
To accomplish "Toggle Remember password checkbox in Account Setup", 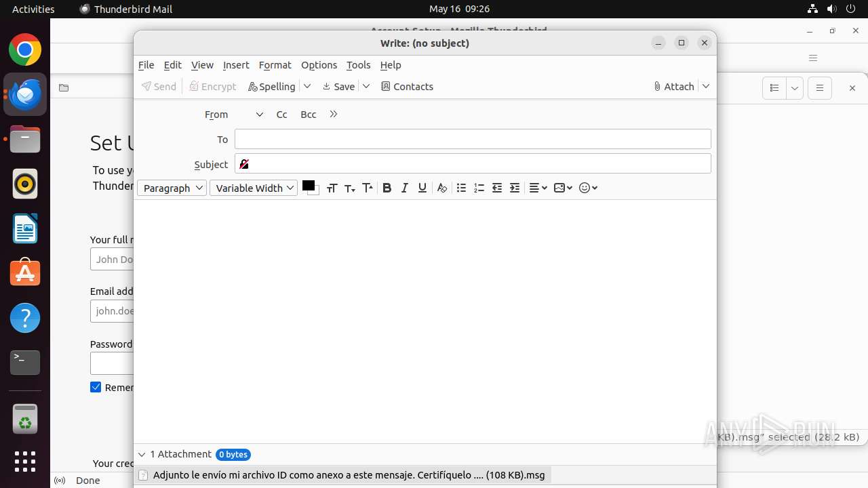I will pyautogui.click(x=96, y=387).
